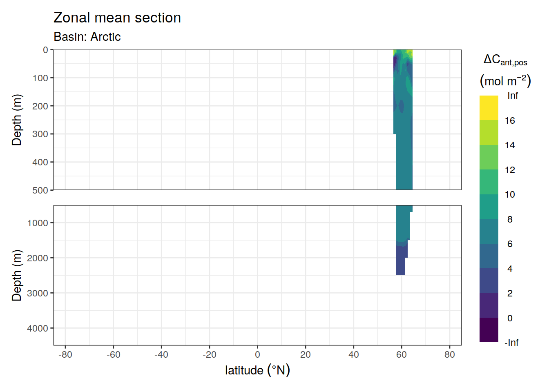The width and height of the screenshot is (549, 392).
Task: Click the legend swatch between 4 and 6
Action: click(x=489, y=256)
